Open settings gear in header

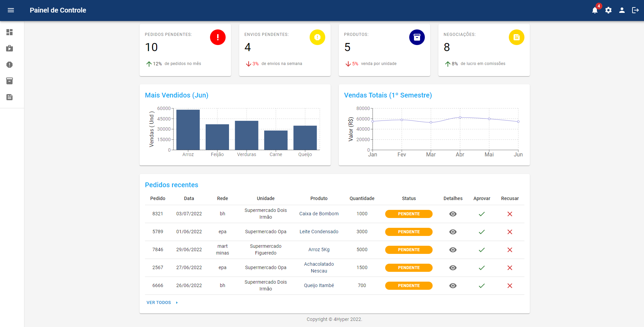tap(608, 10)
